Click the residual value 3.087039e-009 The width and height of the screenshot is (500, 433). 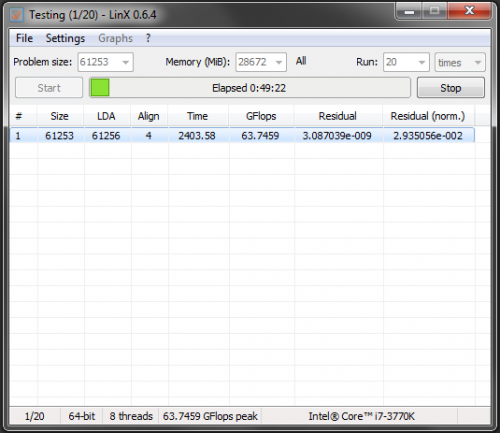(337, 136)
